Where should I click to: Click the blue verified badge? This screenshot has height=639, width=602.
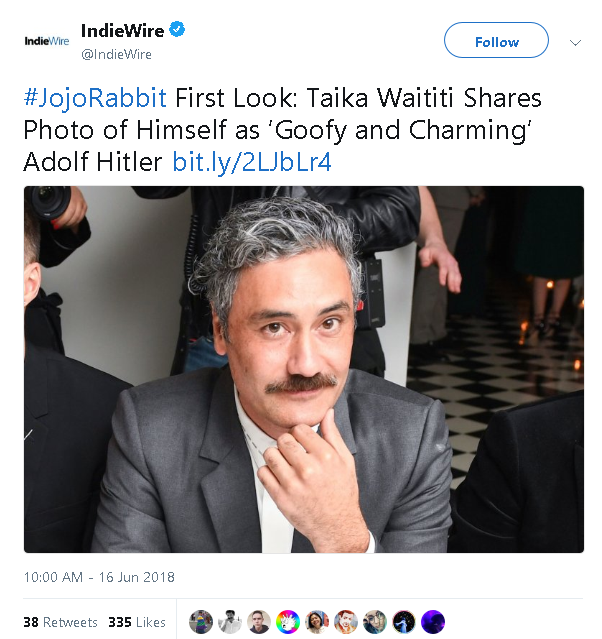tap(176, 30)
